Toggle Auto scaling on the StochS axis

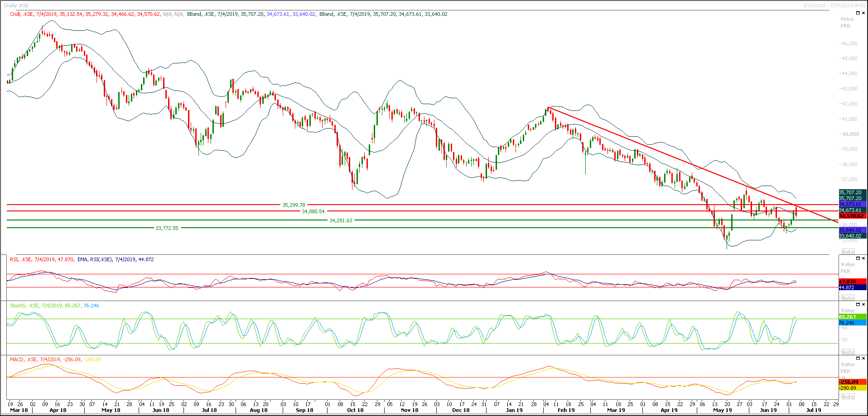coord(848,352)
